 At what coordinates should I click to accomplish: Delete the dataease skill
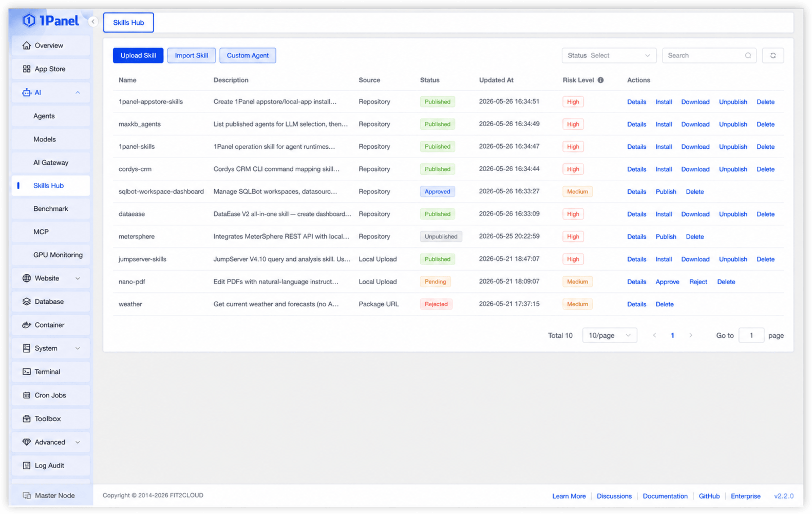(x=765, y=214)
